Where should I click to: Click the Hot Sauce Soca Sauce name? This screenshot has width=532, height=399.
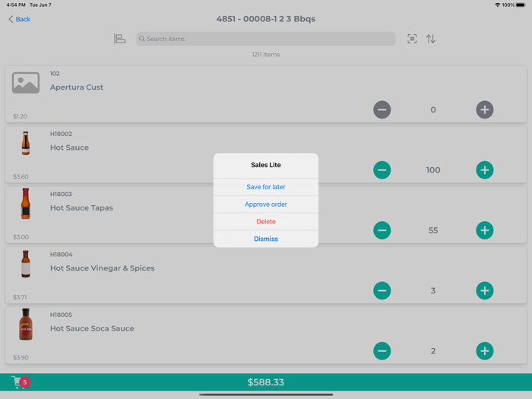click(92, 328)
